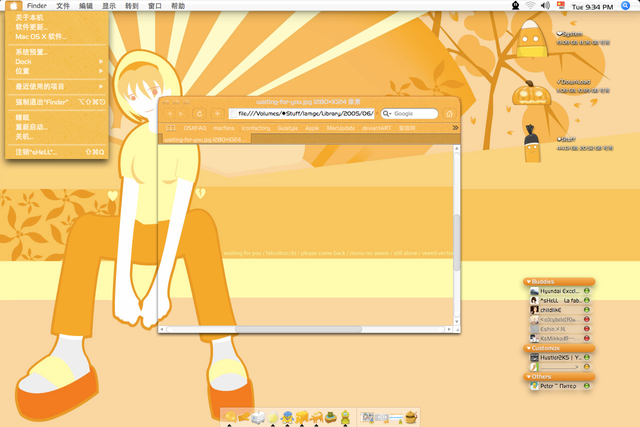Click the Safari address bar field

[x=302, y=114]
